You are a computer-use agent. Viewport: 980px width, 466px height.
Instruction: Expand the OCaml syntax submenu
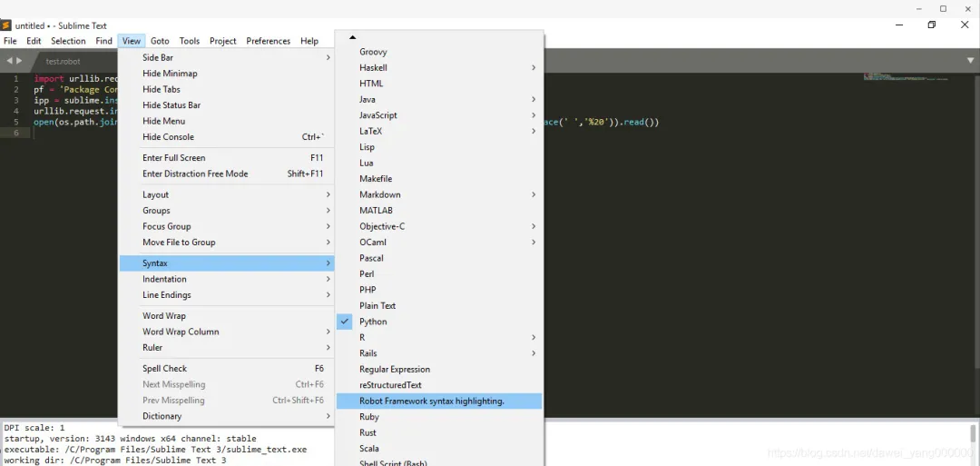pos(439,242)
